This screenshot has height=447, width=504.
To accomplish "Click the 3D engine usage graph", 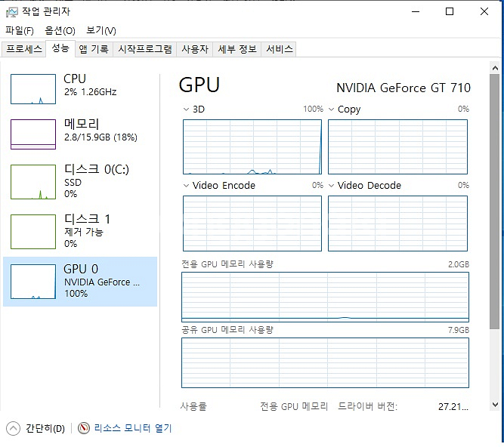I will (x=252, y=146).
